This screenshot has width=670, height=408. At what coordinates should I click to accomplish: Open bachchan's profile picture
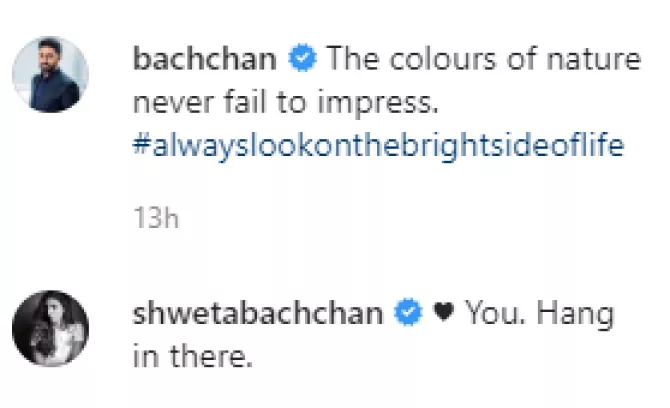[x=57, y=80]
